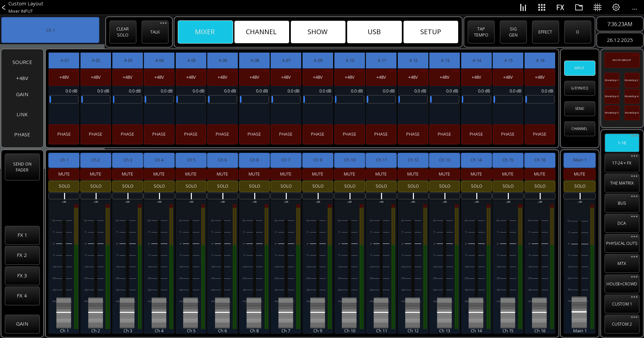
Task: Open the settings gear icon
Action: click(x=616, y=7)
